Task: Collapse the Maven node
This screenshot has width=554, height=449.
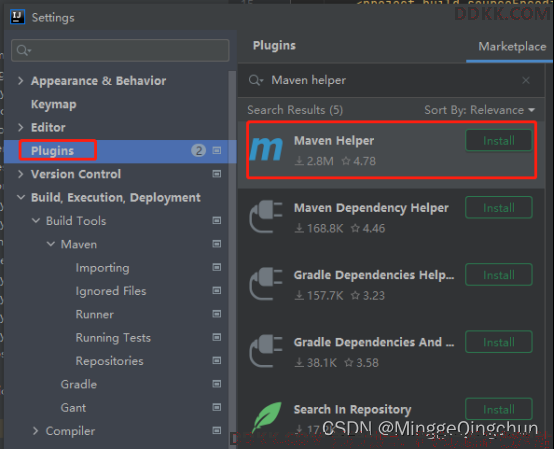Action: pyautogui.click(x=51, y=244)
